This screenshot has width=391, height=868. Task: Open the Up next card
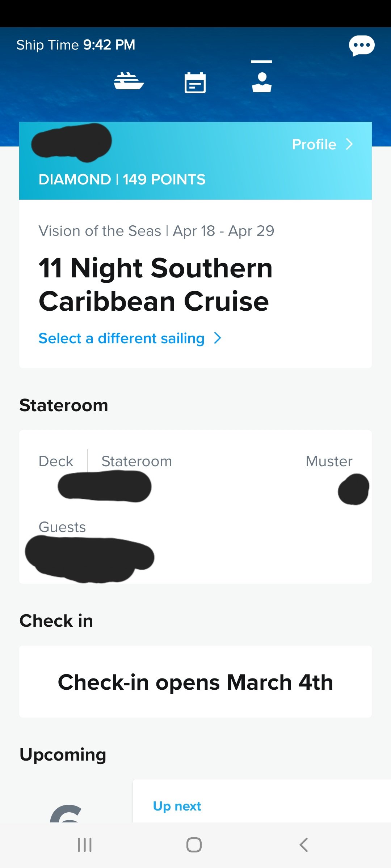coord(262,801)
